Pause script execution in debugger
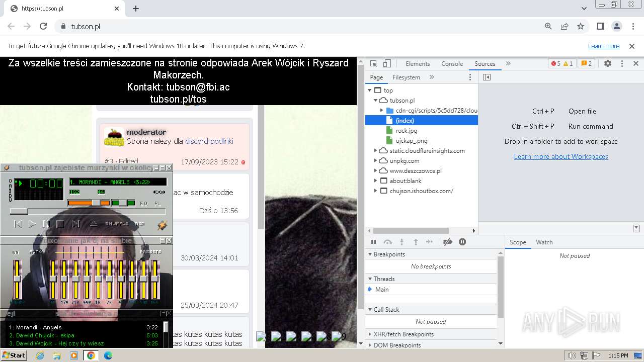The image size is (644, 362). 373,242
